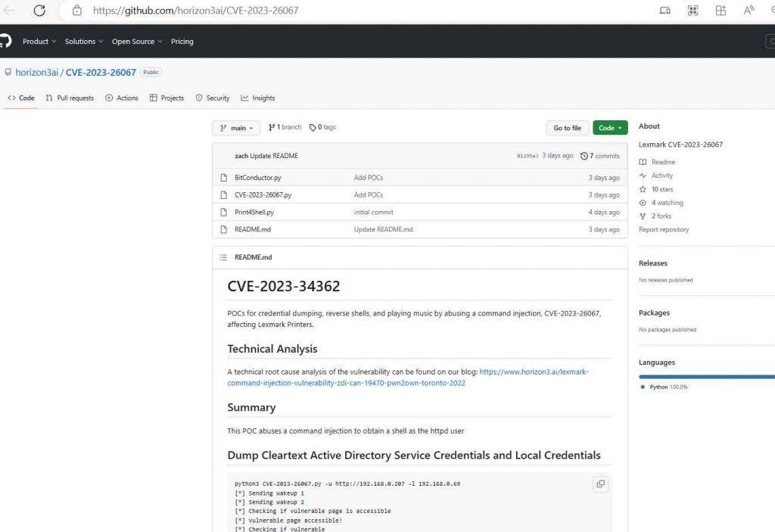775x532 pixels.
Task: Switch to the Security tab
Action: (213, 98)
